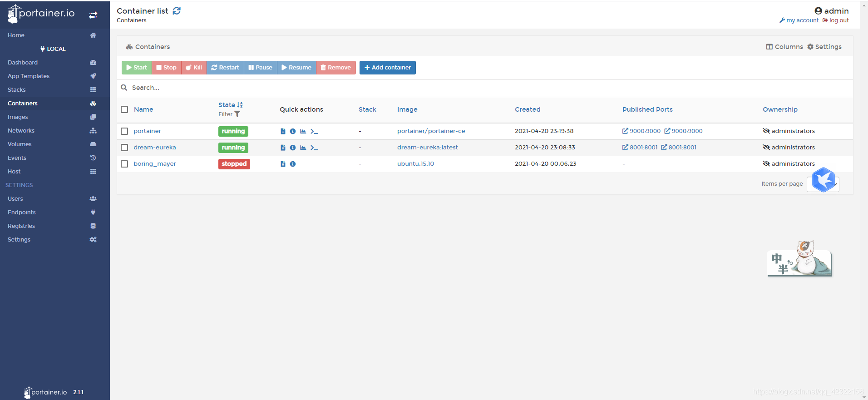Click the Pause button

tap(261, 68)
